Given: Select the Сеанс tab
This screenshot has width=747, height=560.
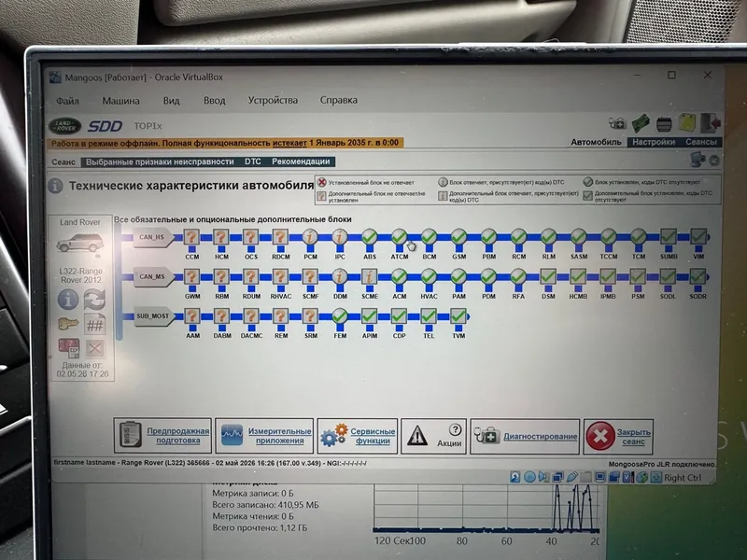Looking at the screenshot, I should click(63, 161).
